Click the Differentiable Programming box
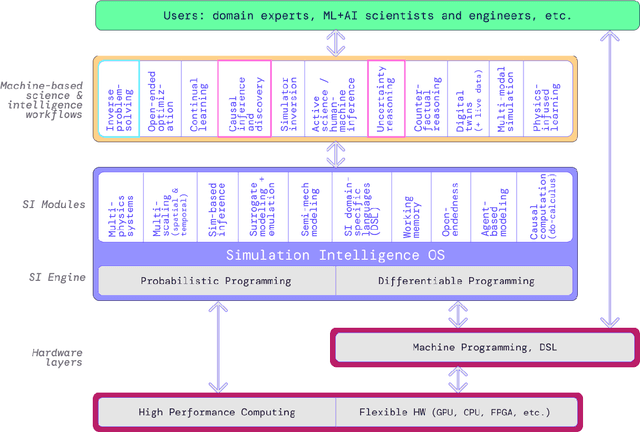 (x=454, y=281)
